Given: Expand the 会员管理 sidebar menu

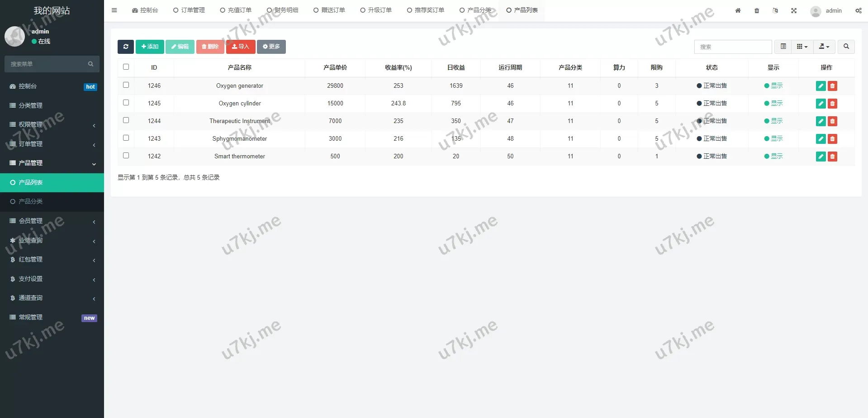Looking at the screenshot, I should [x=52, y=221].
